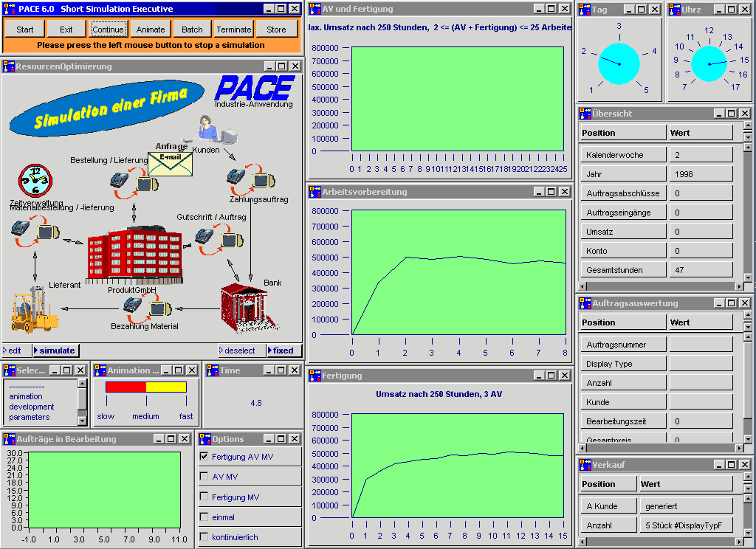Set animation speed to medium
Image resolution: width=756 pixels, height=549 pixels.
(x=145, y=416)
